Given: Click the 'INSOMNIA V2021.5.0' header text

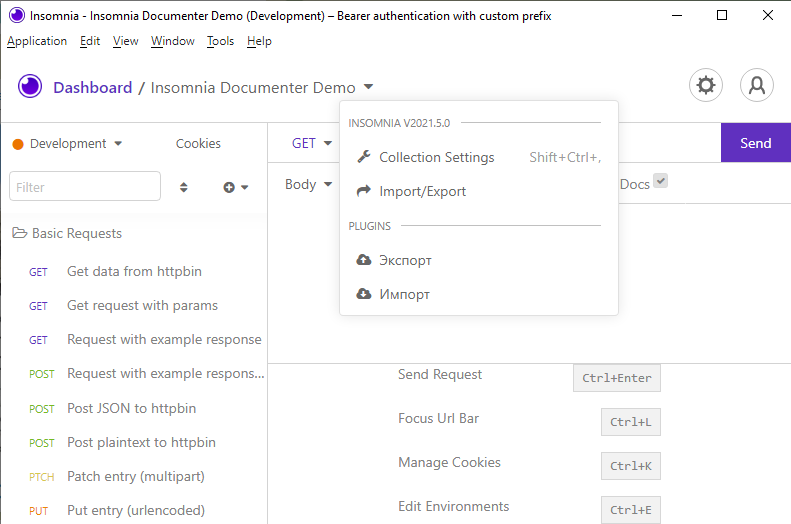Looking at the screenshot, I should tap(399, 123).
